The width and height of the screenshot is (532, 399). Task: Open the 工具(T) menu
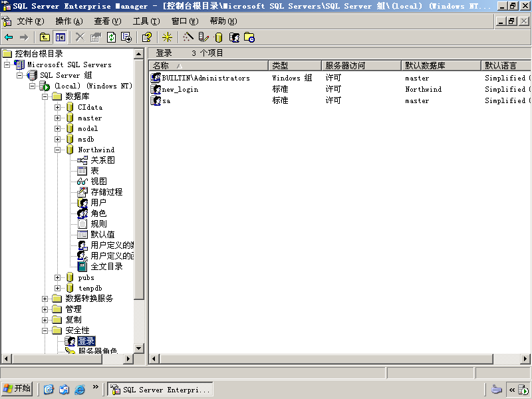pos(146,21)
